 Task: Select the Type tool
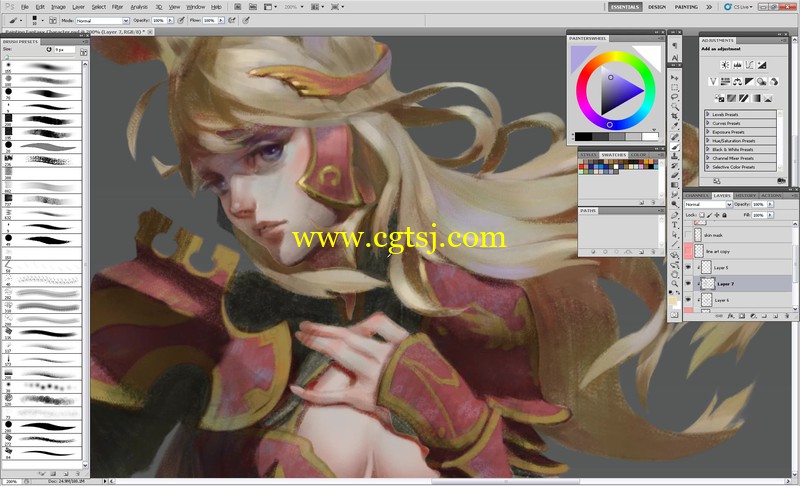pos(674,224)
